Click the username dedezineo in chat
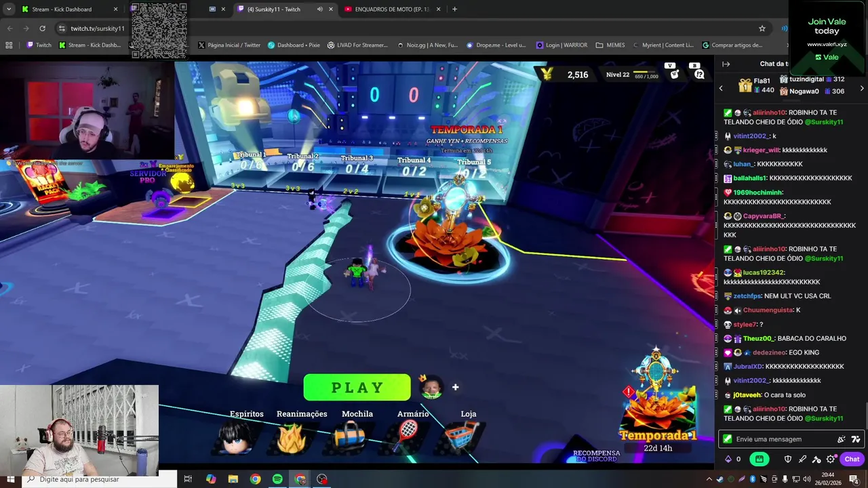Screen dimensions: 868x488 (769, 352)
